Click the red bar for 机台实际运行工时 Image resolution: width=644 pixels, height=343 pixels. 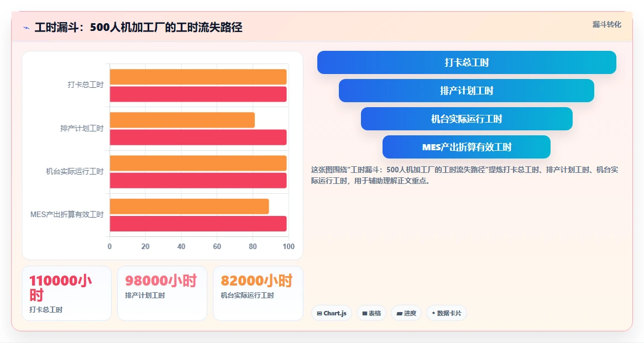point(198,181)
